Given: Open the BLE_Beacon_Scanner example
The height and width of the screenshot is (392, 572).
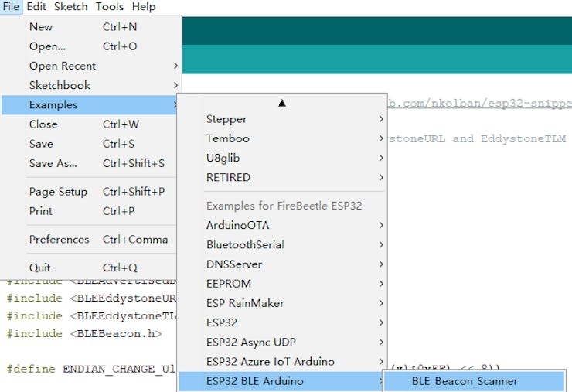Looking at the screenshot, I should 475,381.
